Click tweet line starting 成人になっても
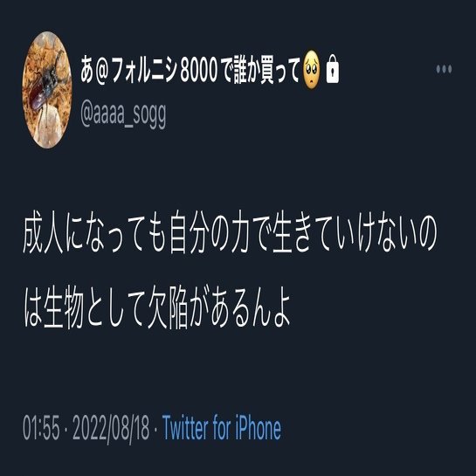The height and width of the screenshot is (476, 476). pos(230,232)
